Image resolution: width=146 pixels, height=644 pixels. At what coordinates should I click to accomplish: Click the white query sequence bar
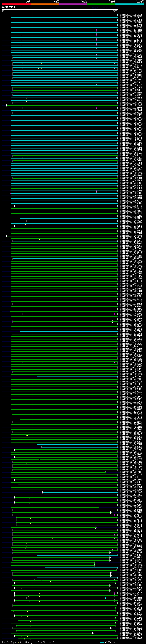coord(60,10)
